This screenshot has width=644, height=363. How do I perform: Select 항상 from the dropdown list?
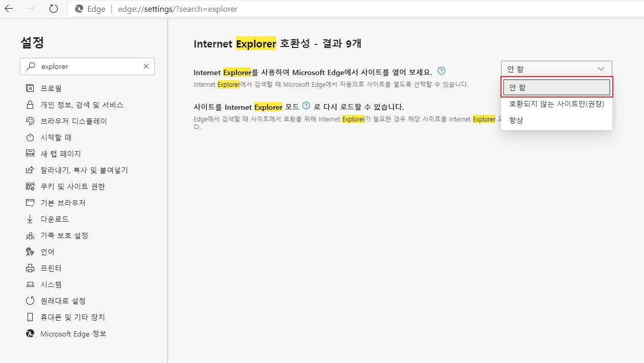click(x=516, y=120)
